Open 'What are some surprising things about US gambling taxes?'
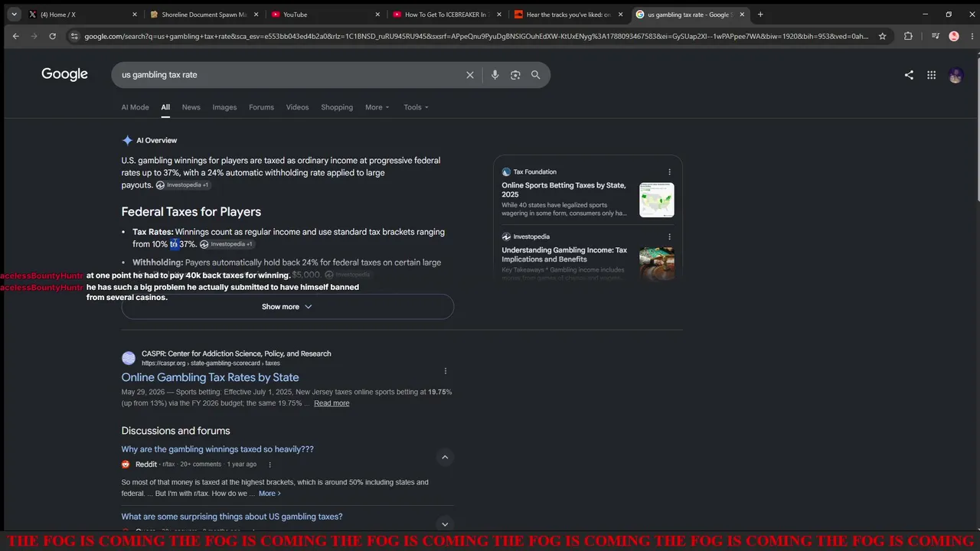This screenshot has height=551, width=980. pyautogui.click(x=232, y=517)
